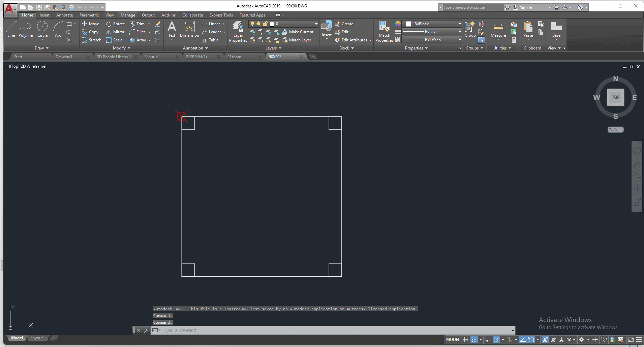Click Make Current layer button
644x347 pixels.
pos(298,32)
